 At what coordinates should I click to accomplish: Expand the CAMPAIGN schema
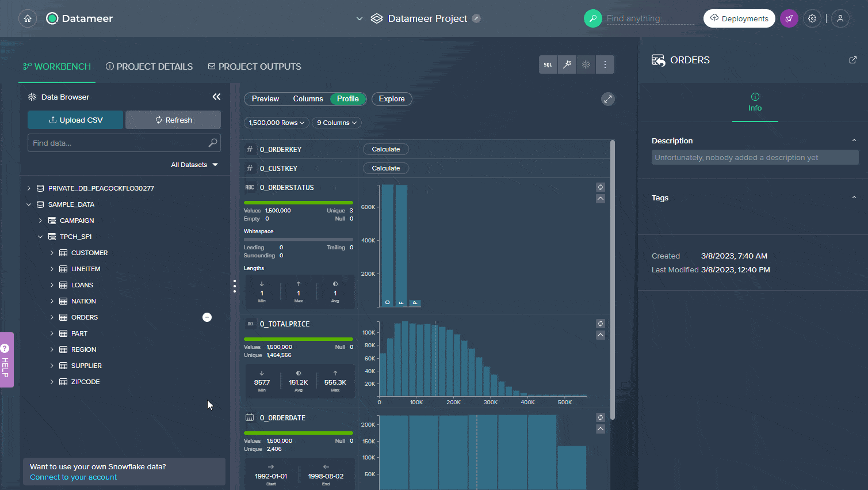click(x=40, y=221)
